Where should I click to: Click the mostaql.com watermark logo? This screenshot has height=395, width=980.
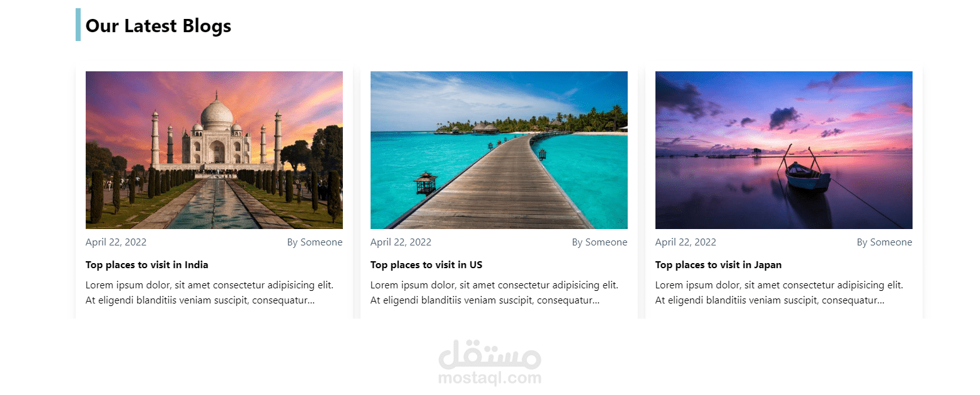(x=490, y=362)
